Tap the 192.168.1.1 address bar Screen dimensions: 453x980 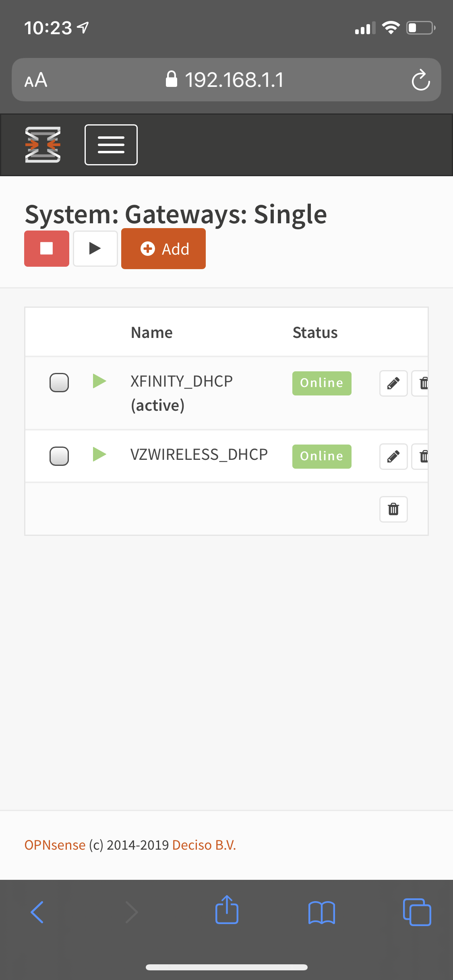[x=226, y=80]
